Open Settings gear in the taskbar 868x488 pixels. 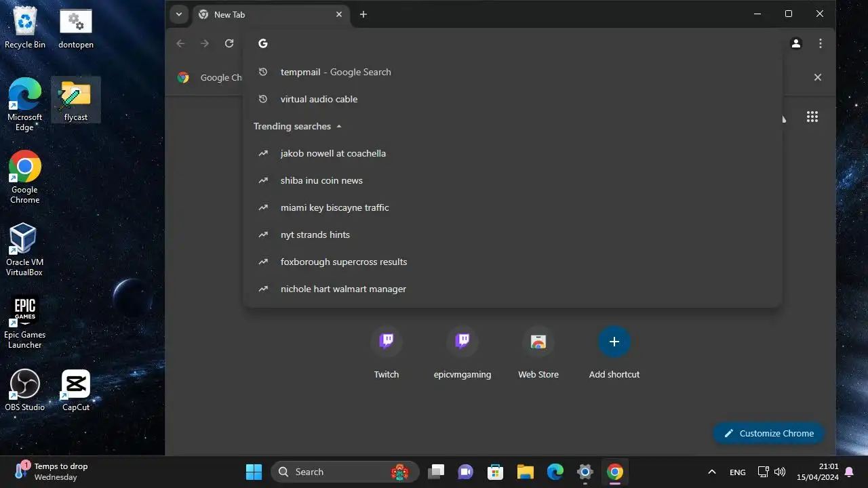(585, 472)
